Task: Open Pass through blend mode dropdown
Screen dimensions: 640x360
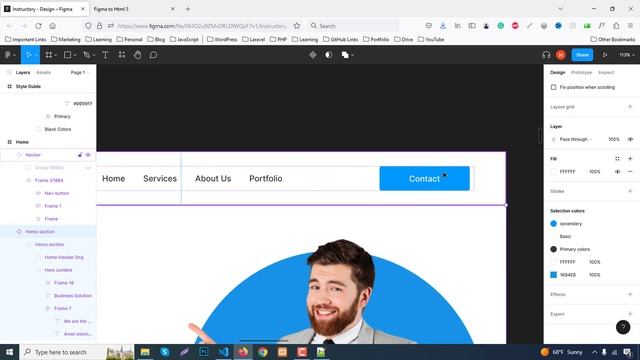Action: click(576, 139)
